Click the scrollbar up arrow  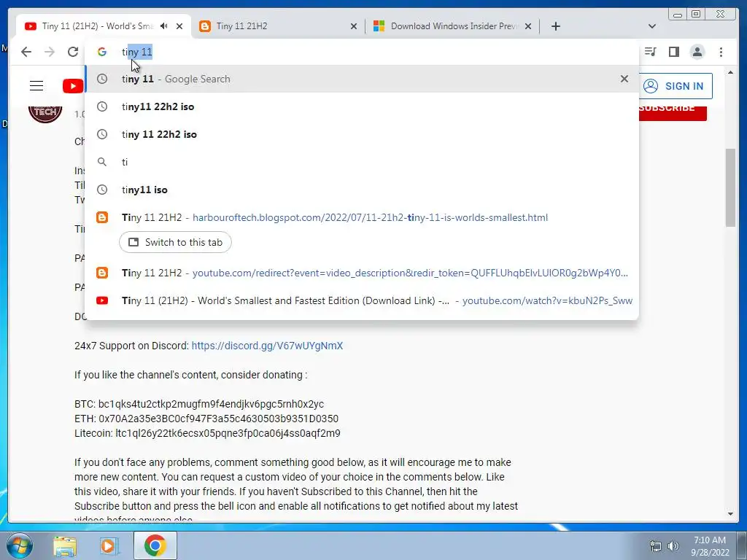pyautogui.click(x=731, y=73)
